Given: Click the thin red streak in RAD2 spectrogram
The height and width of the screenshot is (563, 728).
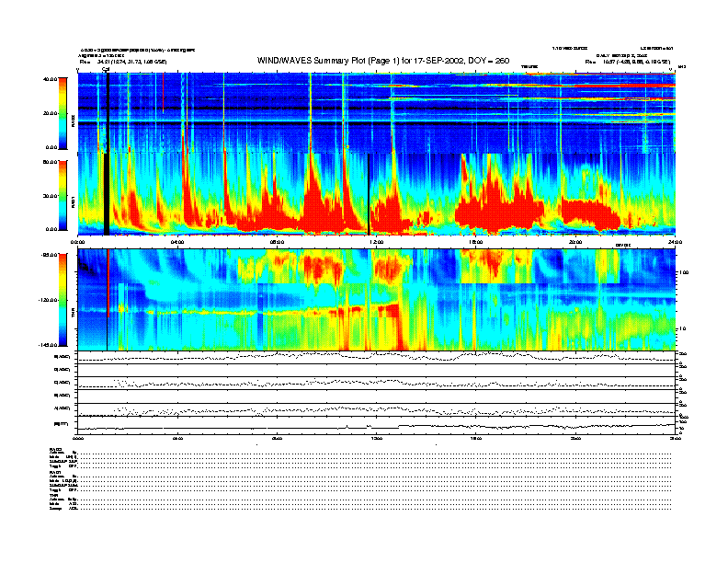Looking at the screenshot, I should click(163, 93).
